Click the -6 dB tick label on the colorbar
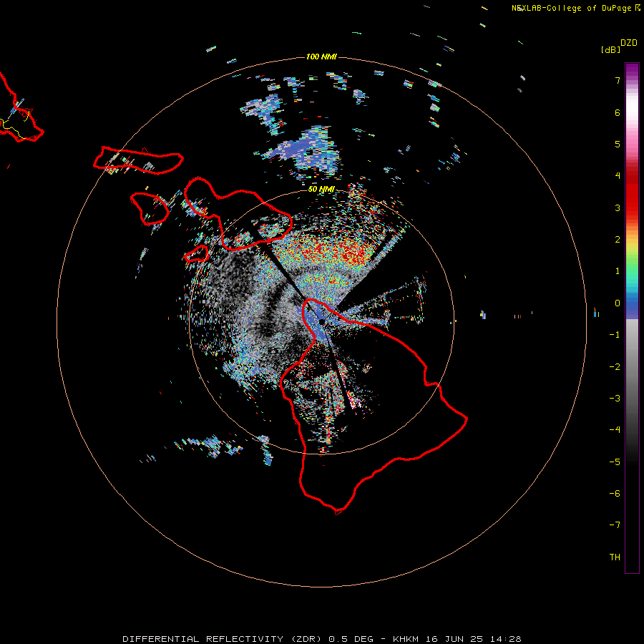The width and height of the screenshot is (644, 644). 615,494
